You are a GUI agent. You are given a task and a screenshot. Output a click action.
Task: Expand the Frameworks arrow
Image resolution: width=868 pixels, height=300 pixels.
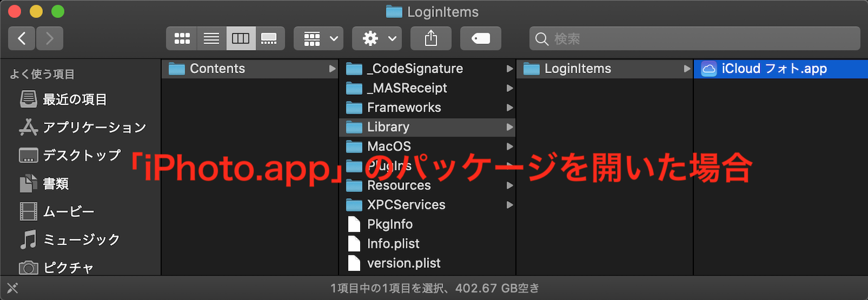(509, 108)
